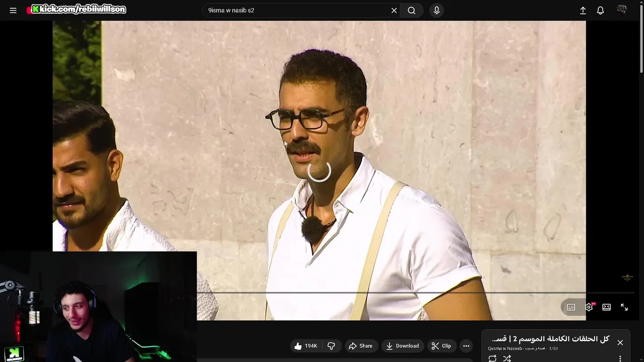Start voice search with the microphone
644x362 pixels.
[x=436, y=10]
